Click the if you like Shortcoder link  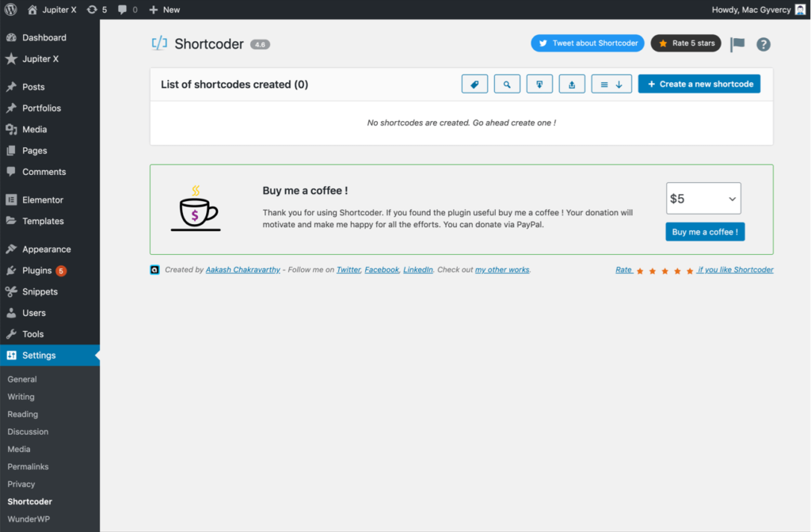click(x=736, y=269)
